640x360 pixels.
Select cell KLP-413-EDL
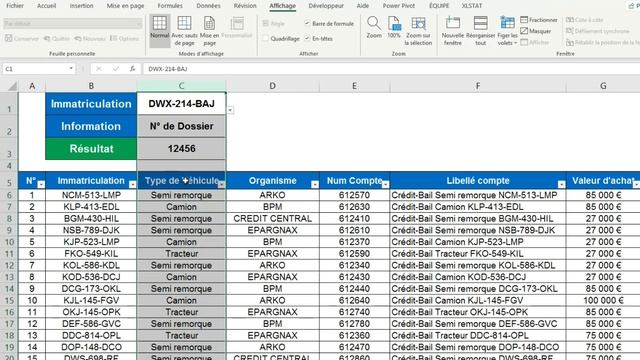point(91,207)
